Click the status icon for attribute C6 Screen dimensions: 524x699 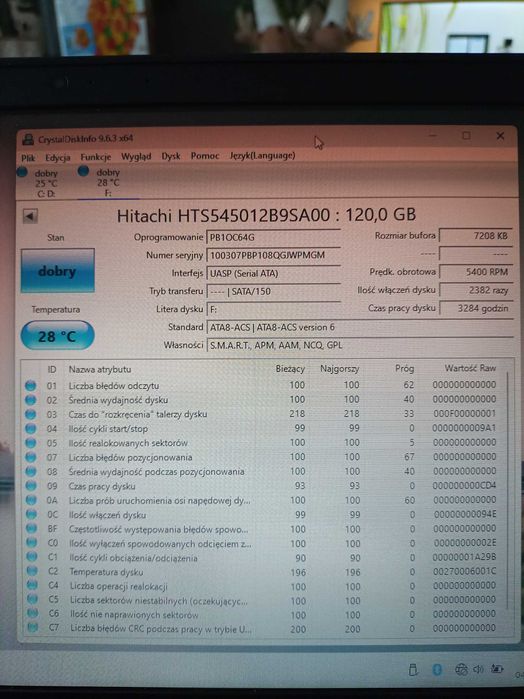[x=33, y=614]
